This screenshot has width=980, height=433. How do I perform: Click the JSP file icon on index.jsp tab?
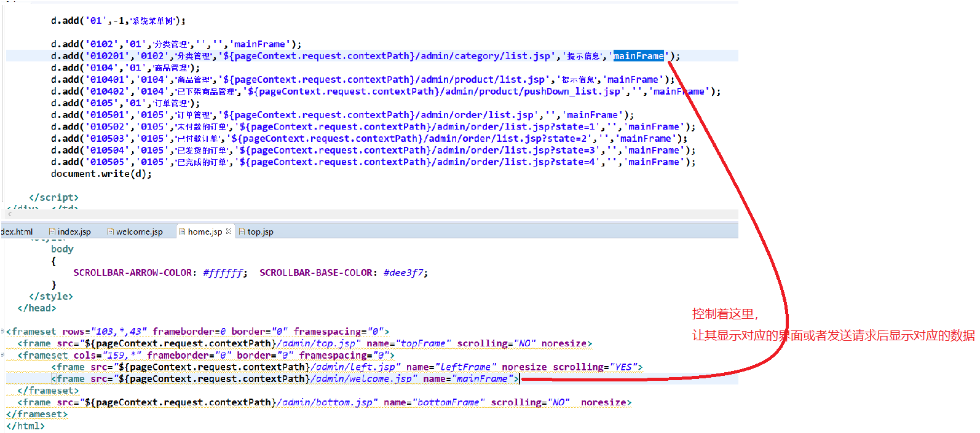(52, 232)
